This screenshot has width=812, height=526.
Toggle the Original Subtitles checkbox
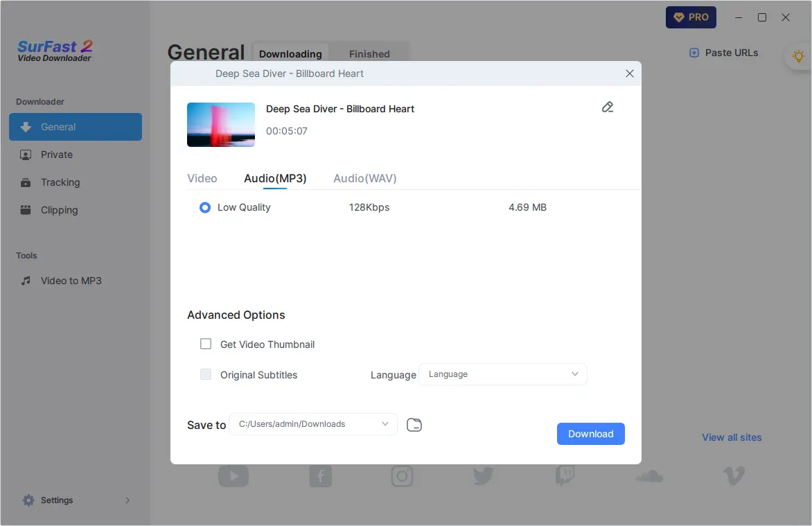[x=206, y=374]
